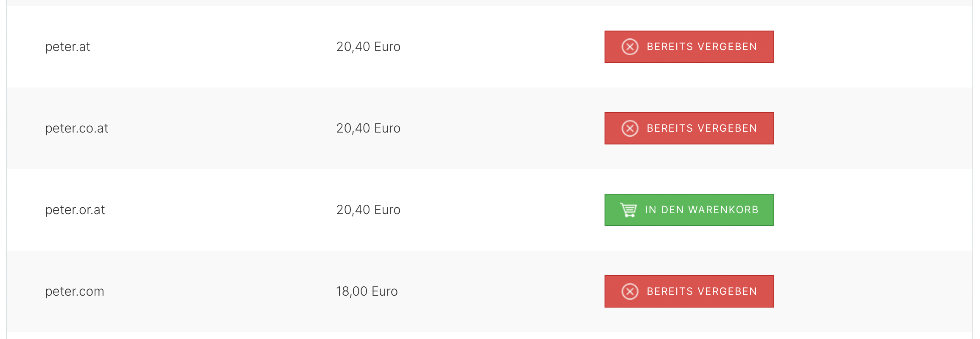Click the 20,40 Euro price for peter.co.at
Image resolution: width=980 pixels, height=339 pixels.
368,128
